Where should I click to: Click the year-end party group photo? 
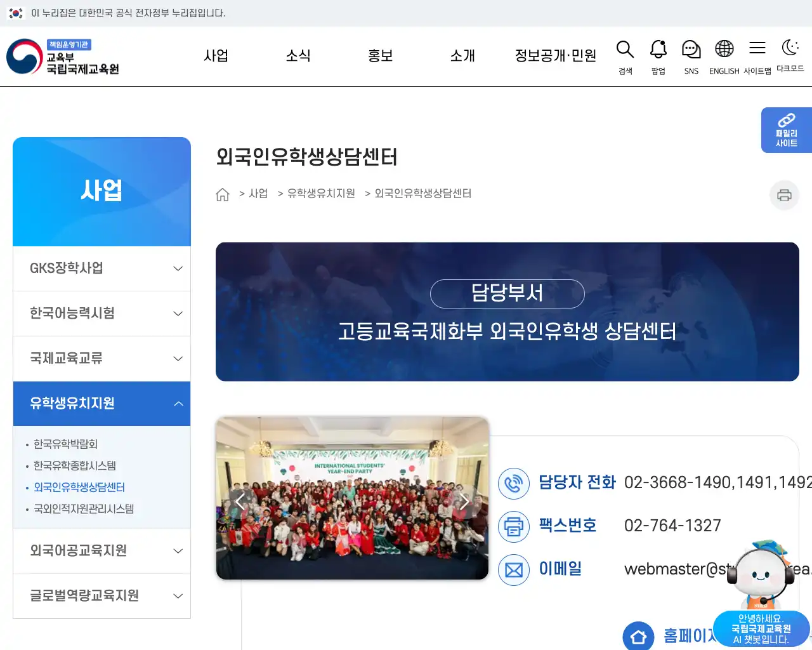[353, 498]
